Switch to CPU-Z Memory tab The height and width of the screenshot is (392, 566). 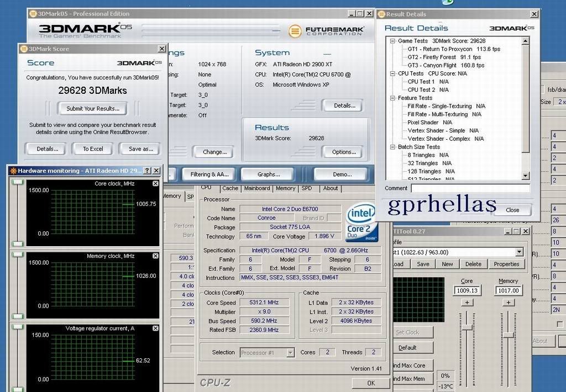(286, 188)
